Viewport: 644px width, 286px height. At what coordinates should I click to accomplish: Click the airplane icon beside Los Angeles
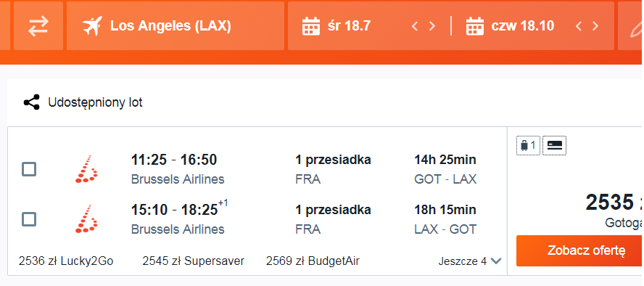(x=92, y=26)
